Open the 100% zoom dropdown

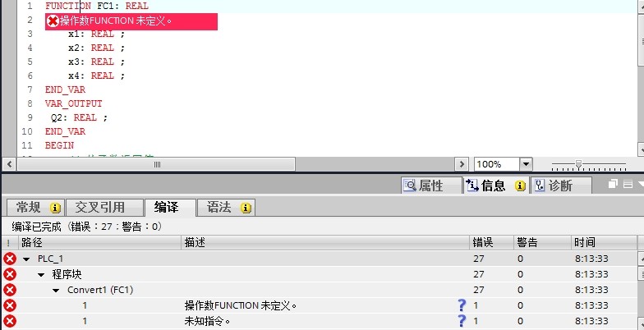tap(526, 164)
